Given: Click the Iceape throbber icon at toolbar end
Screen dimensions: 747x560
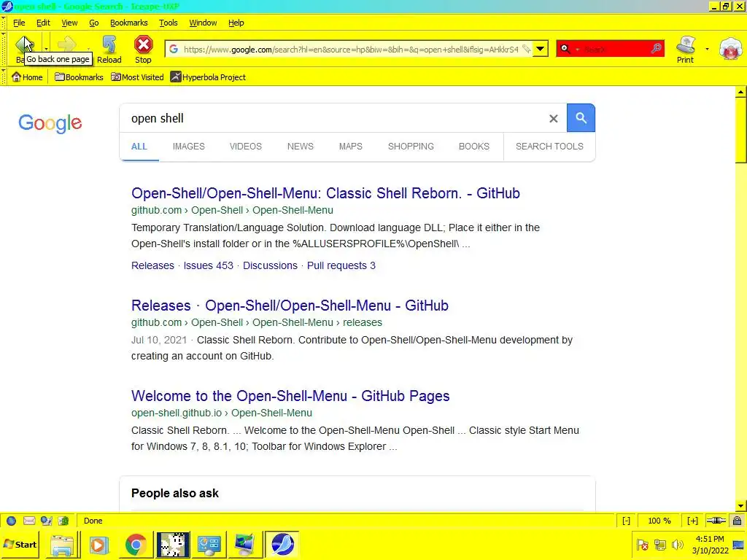Looking at the screenshot, I should click(x=730, y=49).
